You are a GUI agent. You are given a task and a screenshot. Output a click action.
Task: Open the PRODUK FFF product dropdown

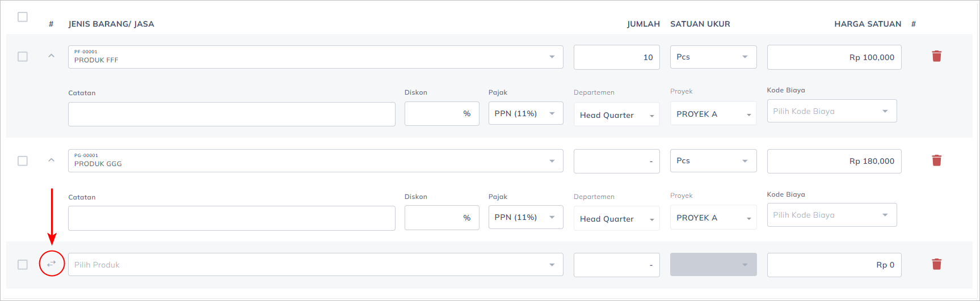tap(315, 57)
